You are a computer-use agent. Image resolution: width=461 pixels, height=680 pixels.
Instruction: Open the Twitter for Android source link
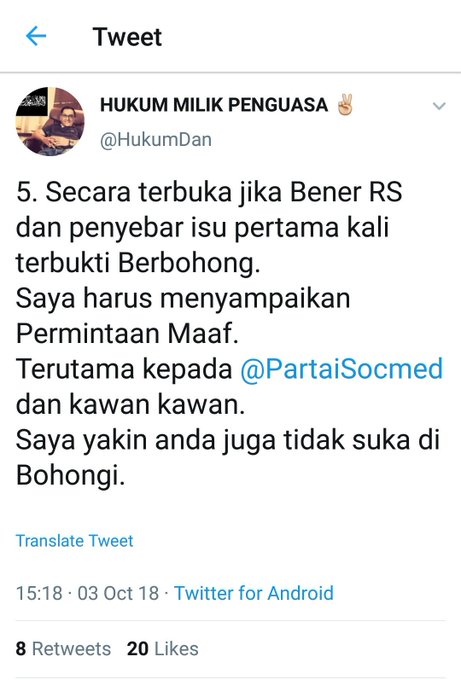(254, 593)
